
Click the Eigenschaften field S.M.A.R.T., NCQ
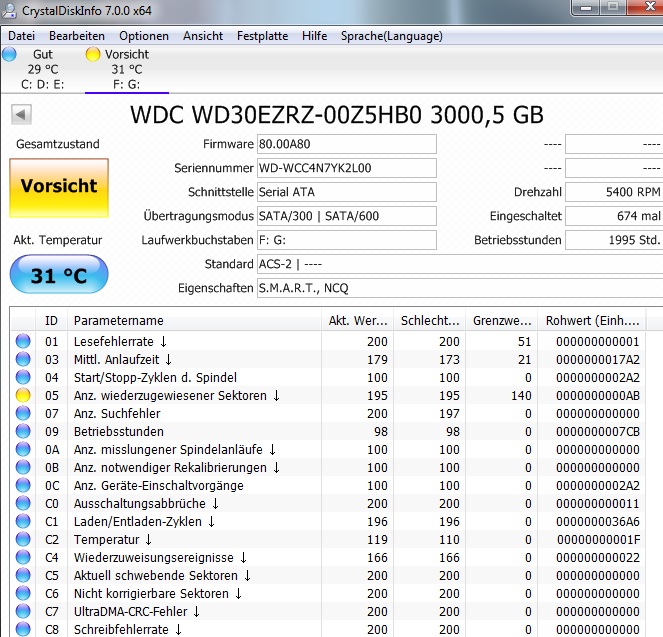[460, 288]
